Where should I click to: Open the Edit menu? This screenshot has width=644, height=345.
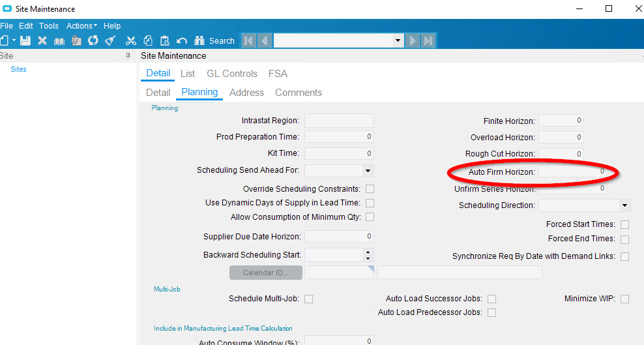click(x=26, y=26)
